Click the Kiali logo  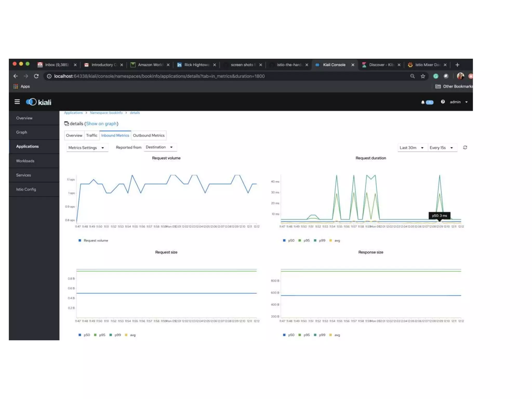tap(39, 102)
